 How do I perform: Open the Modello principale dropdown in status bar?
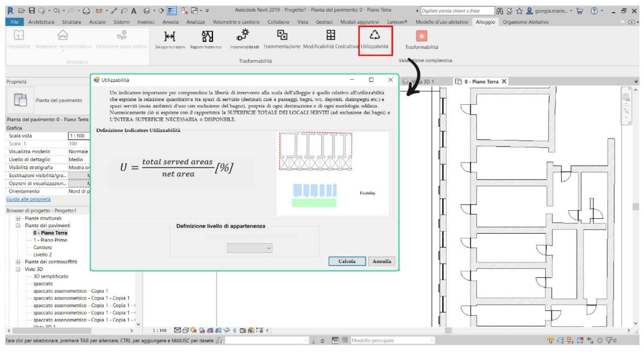click(432, 340)
